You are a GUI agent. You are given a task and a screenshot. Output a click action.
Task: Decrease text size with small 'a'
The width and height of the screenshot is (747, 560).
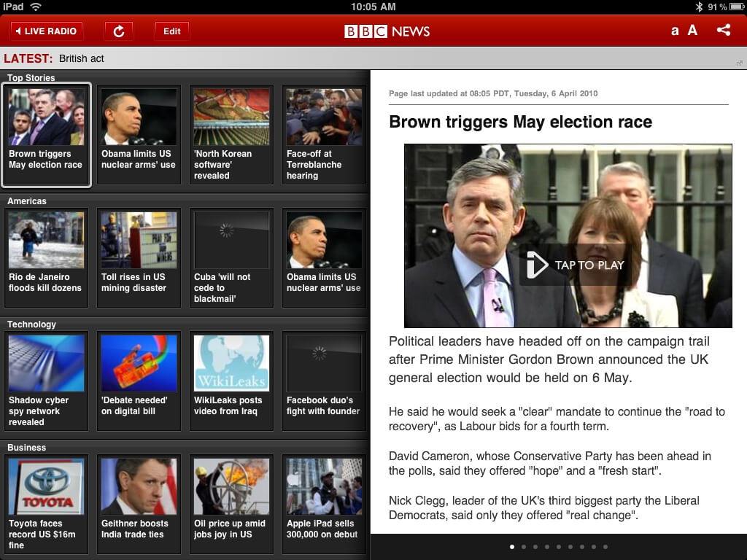point(675,31)
